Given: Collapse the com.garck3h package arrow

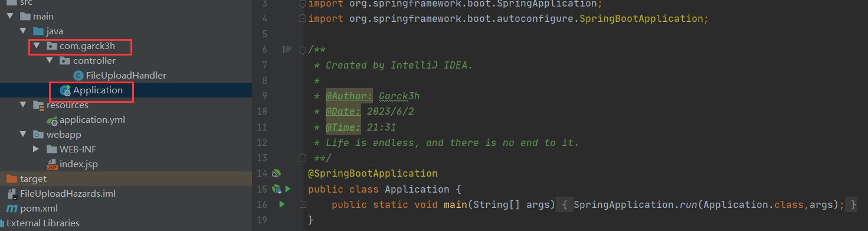Looking at the screenshot, I should [37, 46].
